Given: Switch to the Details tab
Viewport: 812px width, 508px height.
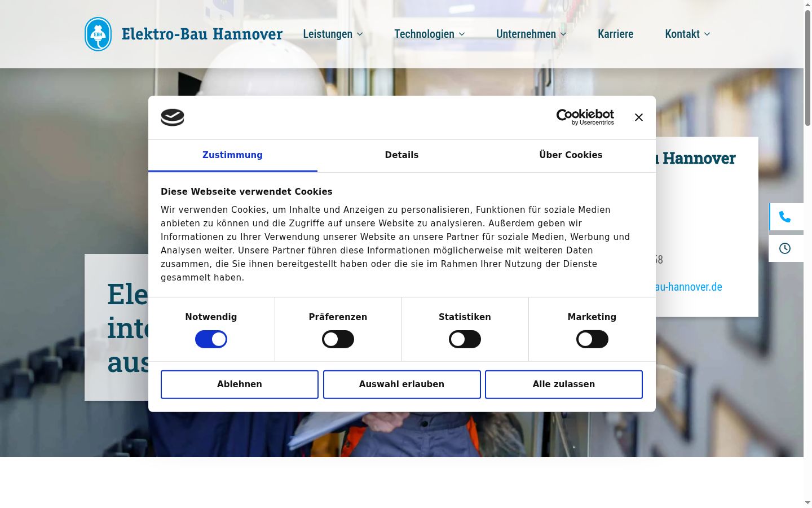Looking at the screenshot, I should (x=402, y=155).
